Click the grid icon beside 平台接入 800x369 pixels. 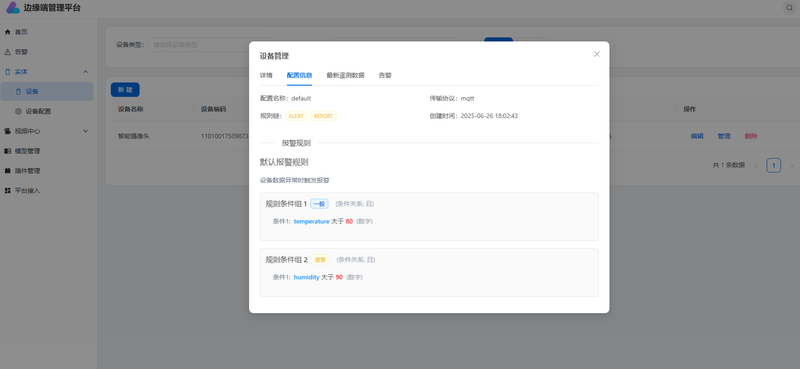[x=7, y=191]
